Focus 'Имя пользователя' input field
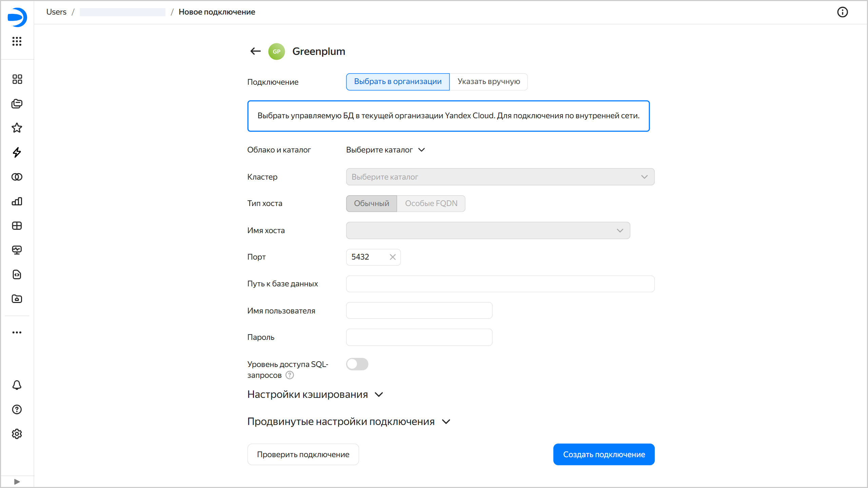868x488 pixels. [x=419, y=310]
